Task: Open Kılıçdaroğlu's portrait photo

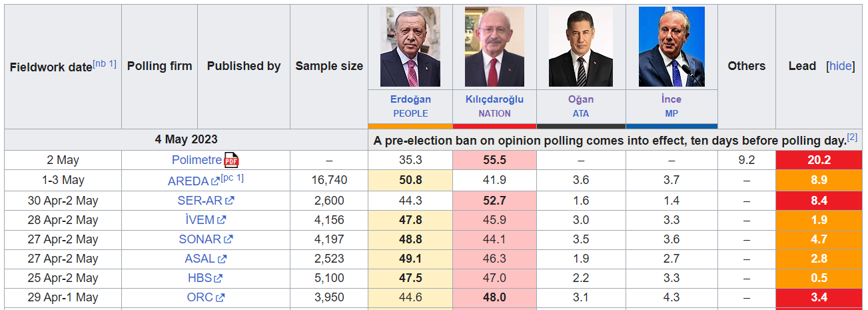Action: (x=494, y=47)
